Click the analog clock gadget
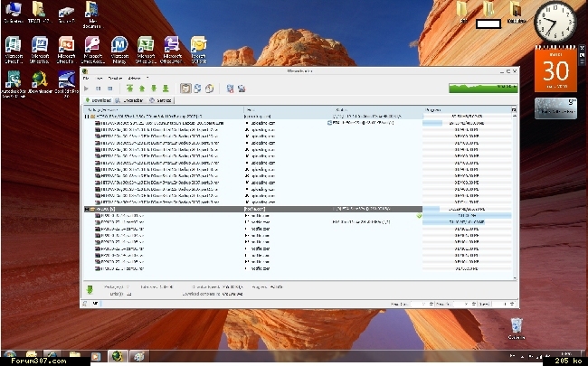Image resolution: width=588 pixels, height=366 pixels. [x=555, y=22]
